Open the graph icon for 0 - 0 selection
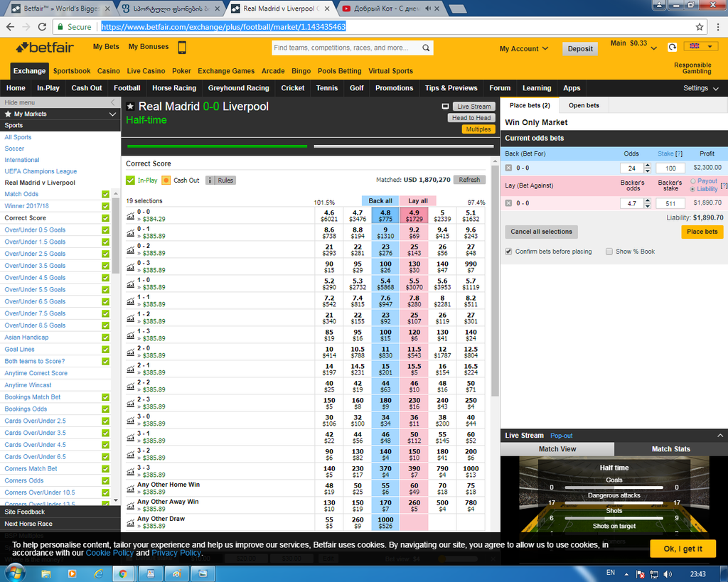The width and height of the screenshot is (728, 582). click(x=131, y=216)
